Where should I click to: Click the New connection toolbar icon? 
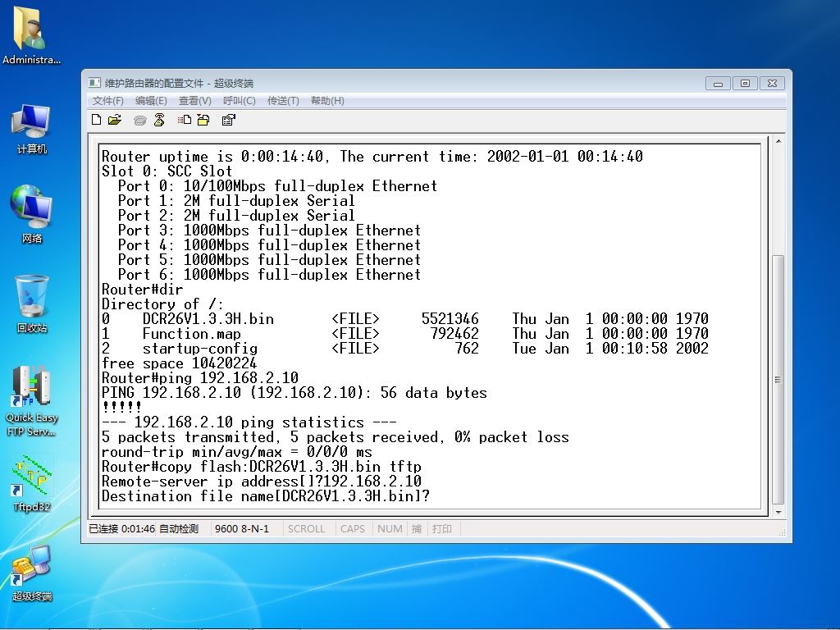[97, 120]
